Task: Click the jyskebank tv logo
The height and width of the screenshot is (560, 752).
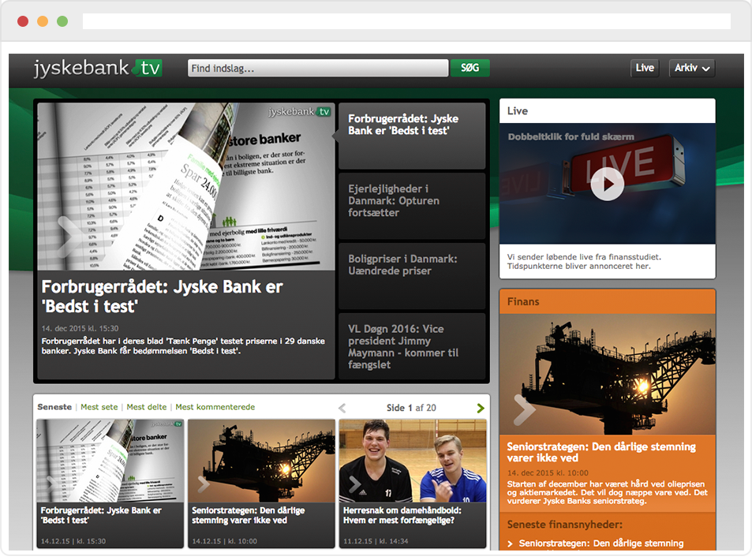Action: pyautogui.click(x=98, y=68)
